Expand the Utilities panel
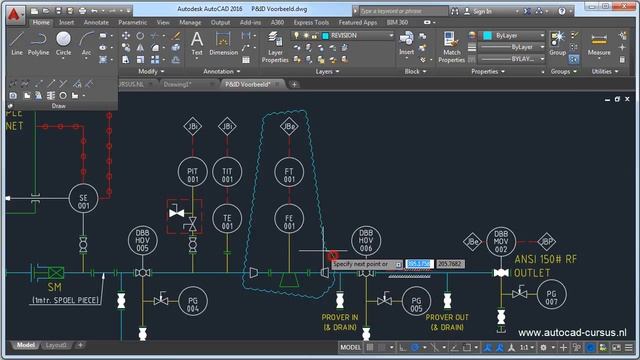Screen dimensions: 640x360 [x=605, y=71]
